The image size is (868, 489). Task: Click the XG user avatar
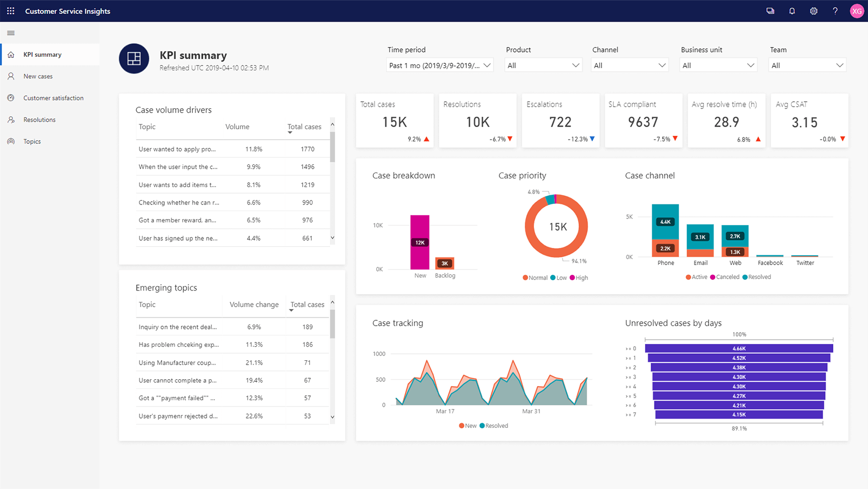pos(857,11)
